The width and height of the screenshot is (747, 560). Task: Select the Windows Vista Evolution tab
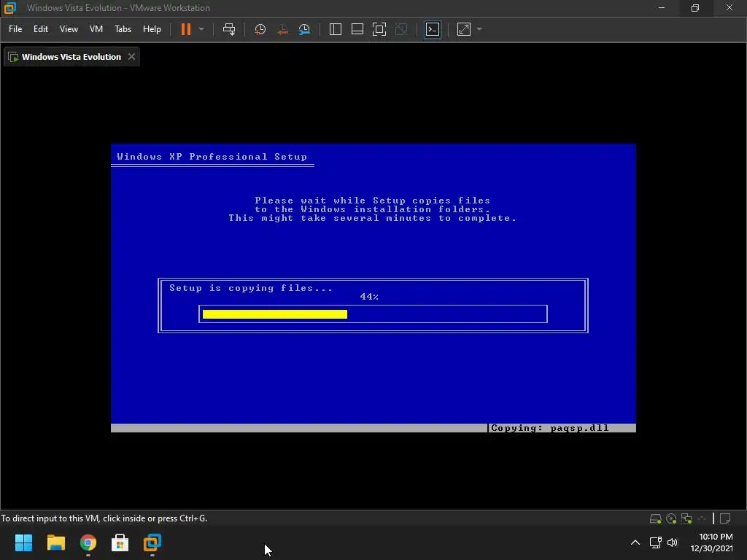pos(71,57)
